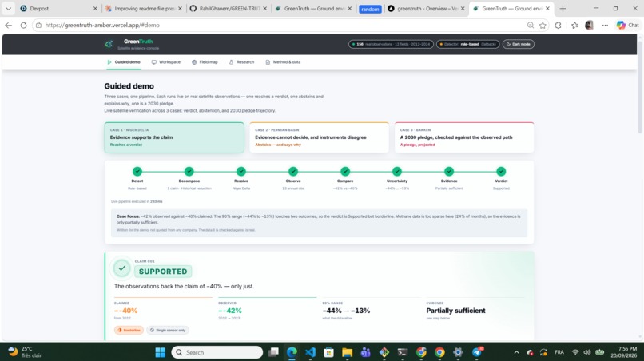The height and width of the screenshot is (361, 644).
Task: Click the FRA language indicator
Action: tap(559, 352)
